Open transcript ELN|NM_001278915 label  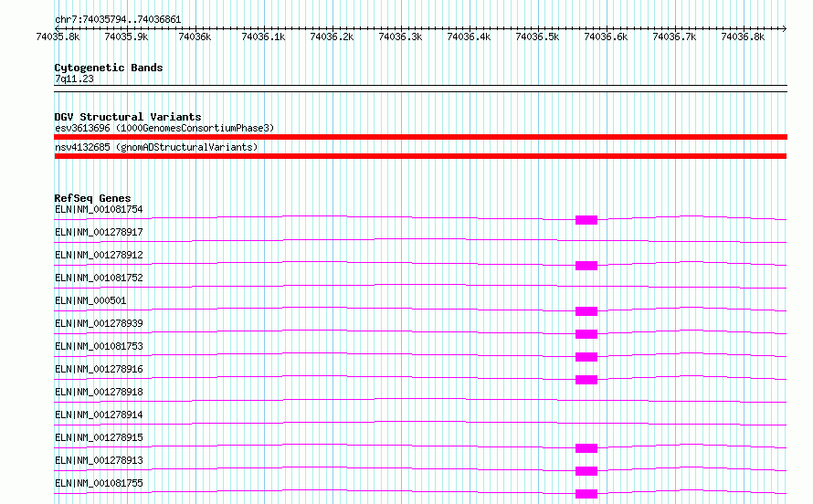tap(99, 437)
